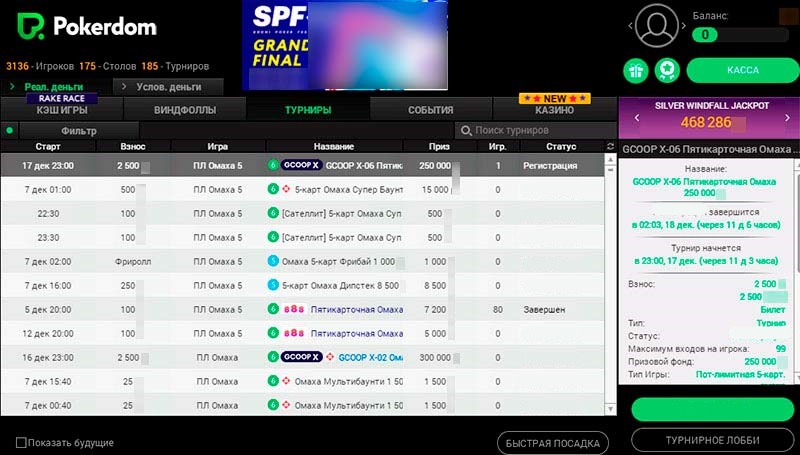The height and width of the screenshot is (455, 800).
Task: Go to previous avatar with left arrow
Action: point(631,26)
